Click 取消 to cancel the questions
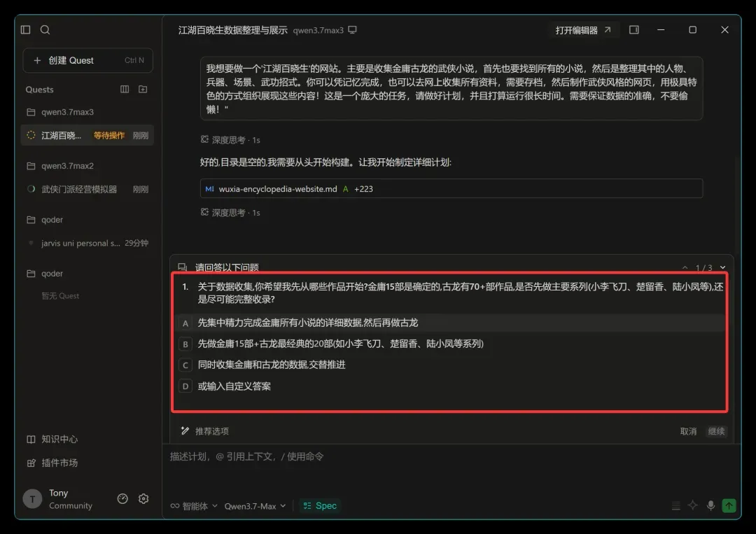 (688, 431)
